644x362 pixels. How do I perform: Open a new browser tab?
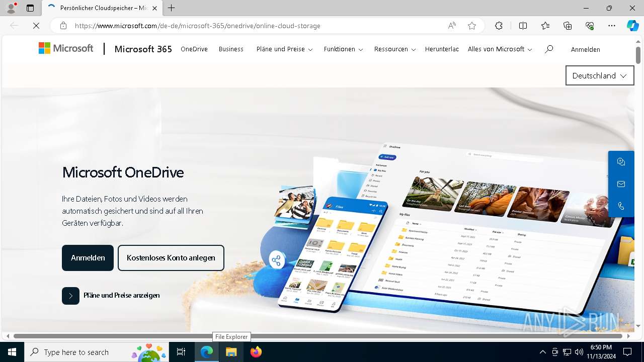(172, 8)
